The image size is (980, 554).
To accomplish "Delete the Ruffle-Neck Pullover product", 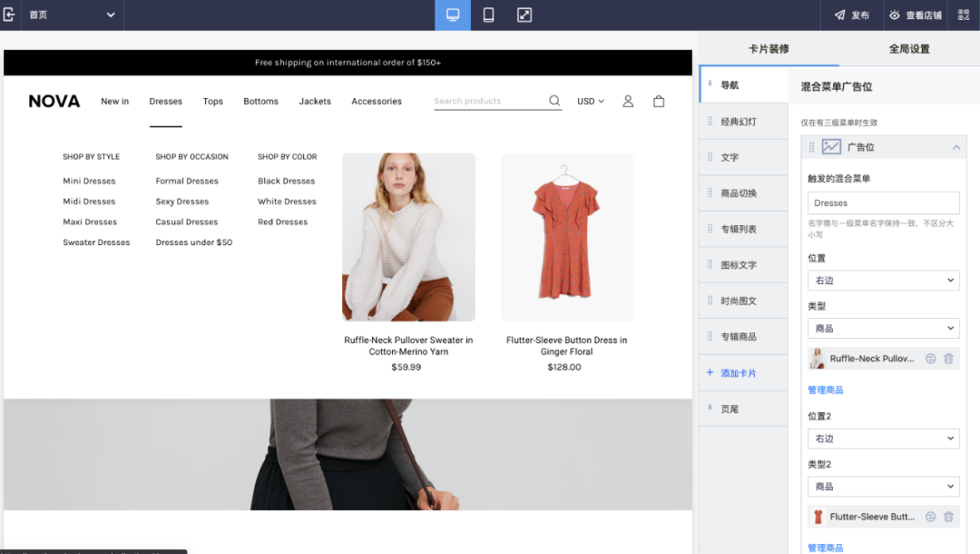I will coord(949,359).
